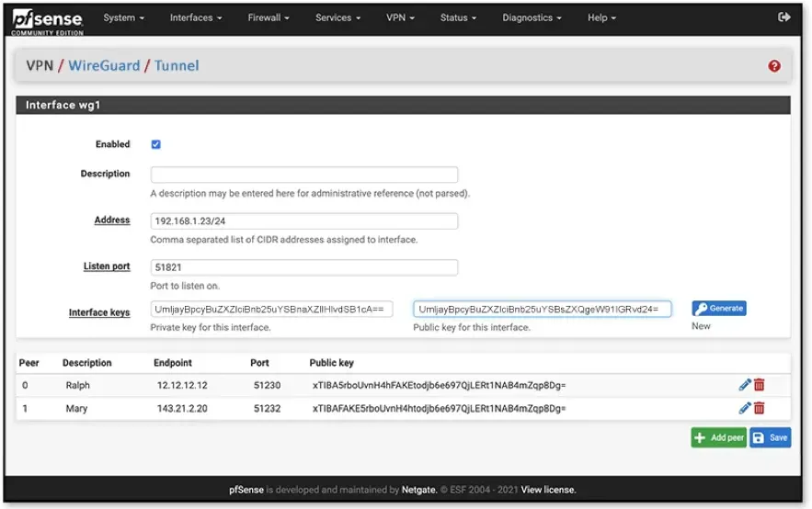This screenshot has height=509, width=812.
Task: Select endpoint 143.21.2.20
Action: (x=182, y=409)
